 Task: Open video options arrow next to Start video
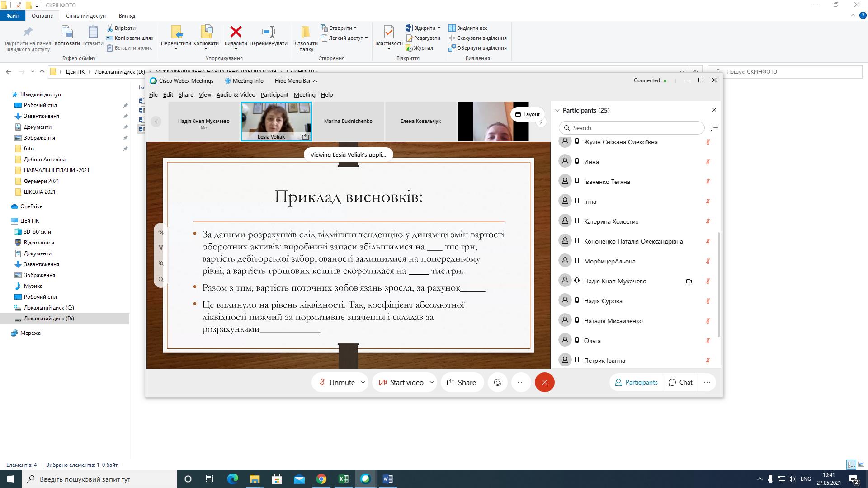432,382
